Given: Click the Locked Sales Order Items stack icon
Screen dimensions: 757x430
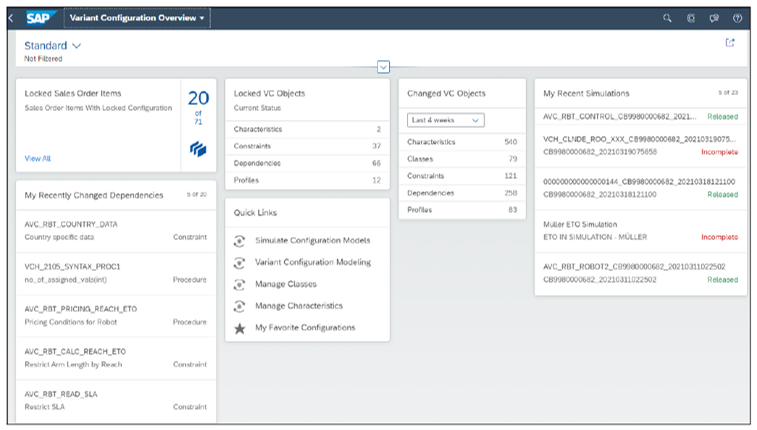Looking at the screenshot, I should pos(198,149).
